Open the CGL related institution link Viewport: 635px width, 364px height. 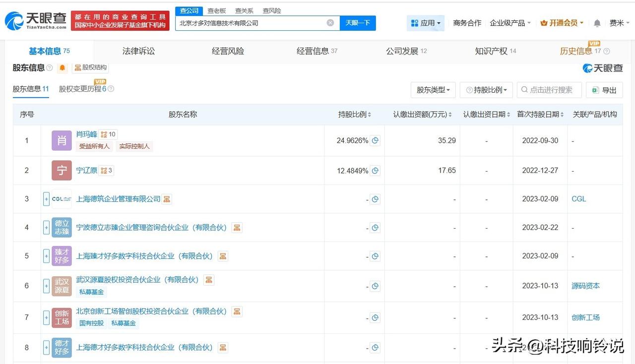[579, 199]
